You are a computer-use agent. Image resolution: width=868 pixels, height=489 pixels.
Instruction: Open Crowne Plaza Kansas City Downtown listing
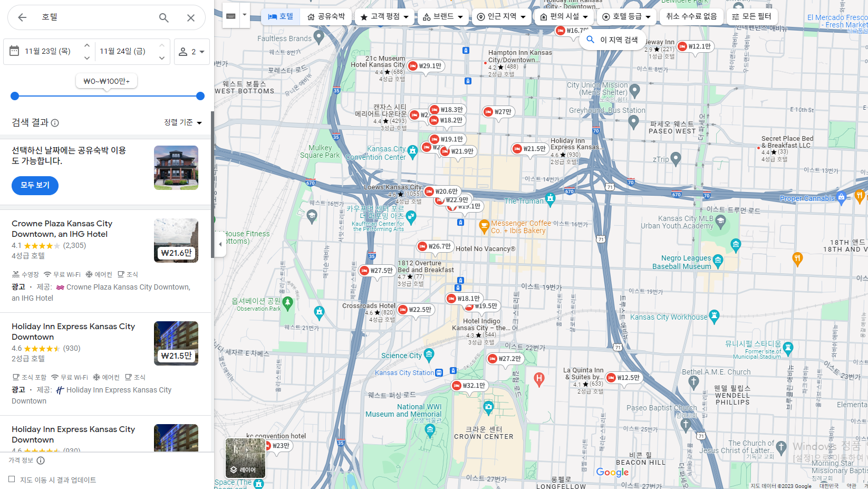coord(62,229)
